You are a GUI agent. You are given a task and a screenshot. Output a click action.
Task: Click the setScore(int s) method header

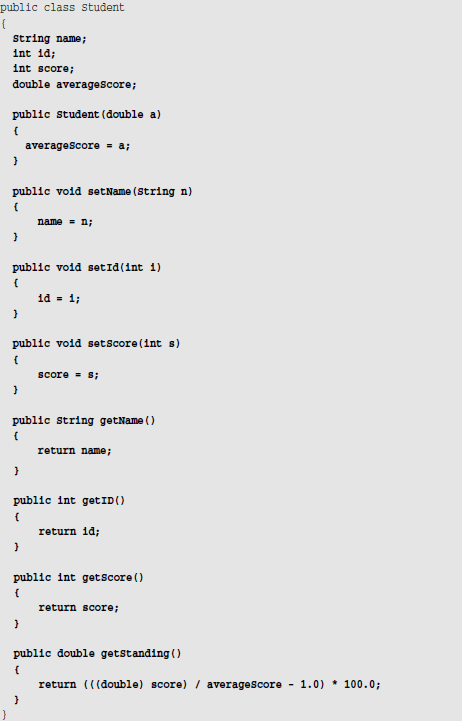click(96, 344)
